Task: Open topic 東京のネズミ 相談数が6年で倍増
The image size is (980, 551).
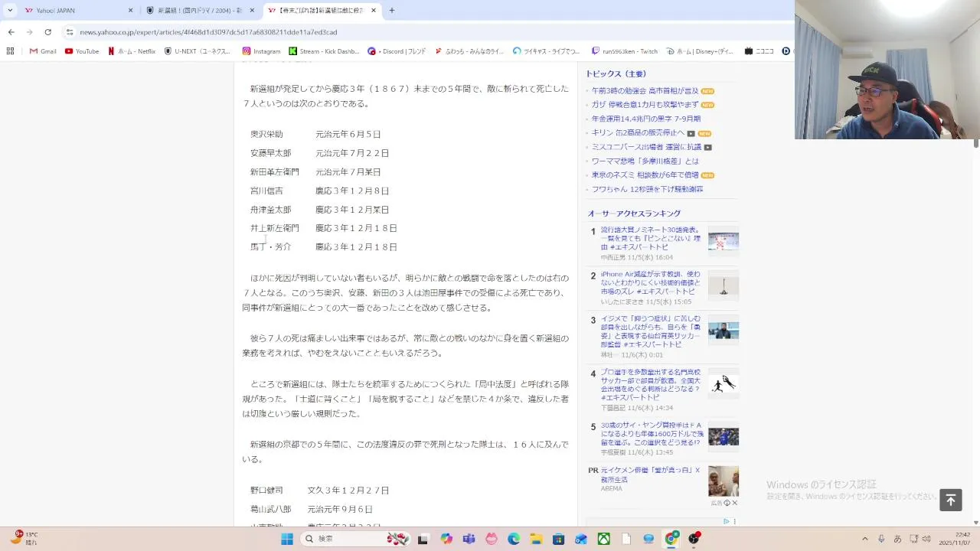Action: pos(645,175)
